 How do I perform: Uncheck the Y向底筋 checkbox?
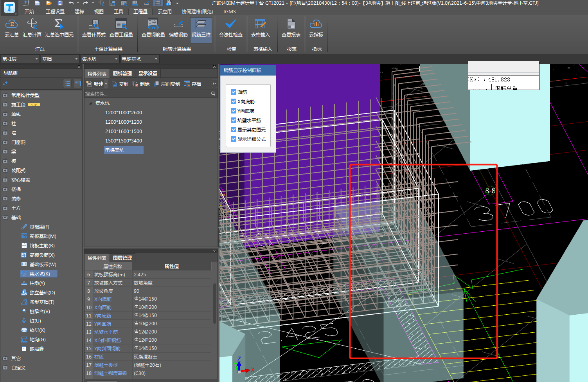(234, 111)
